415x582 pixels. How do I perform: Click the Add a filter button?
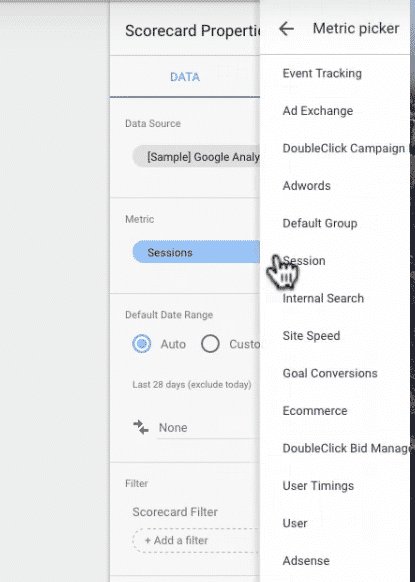point(196,540)
